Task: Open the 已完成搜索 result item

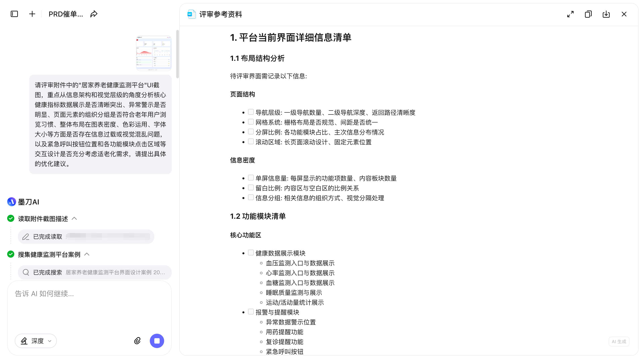Action: [95, 272]
